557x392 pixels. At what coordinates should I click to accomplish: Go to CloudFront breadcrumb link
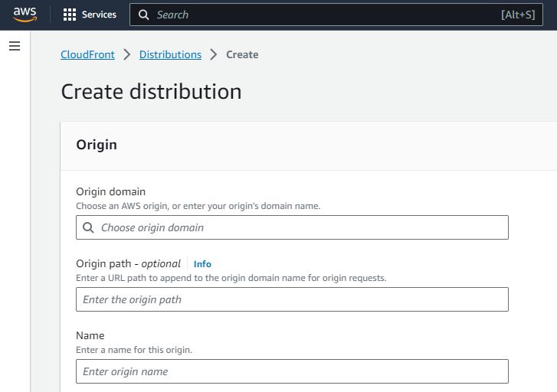click(x=87, y=54)
